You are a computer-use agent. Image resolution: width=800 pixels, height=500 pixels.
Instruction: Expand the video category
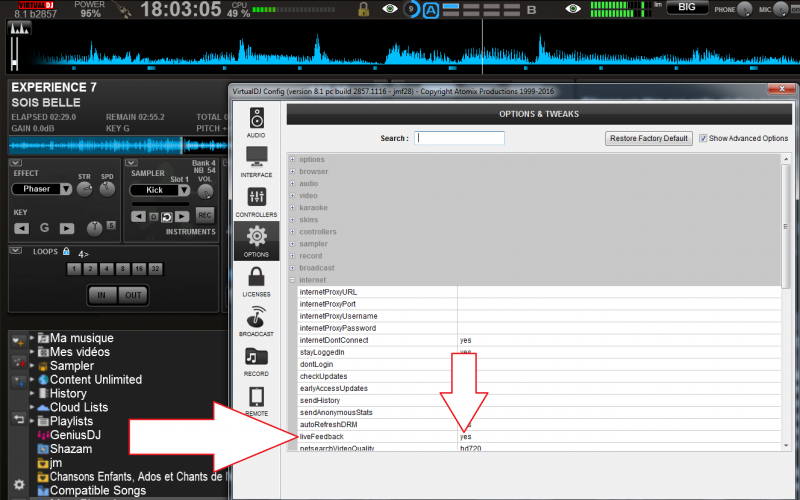[292, 195]
